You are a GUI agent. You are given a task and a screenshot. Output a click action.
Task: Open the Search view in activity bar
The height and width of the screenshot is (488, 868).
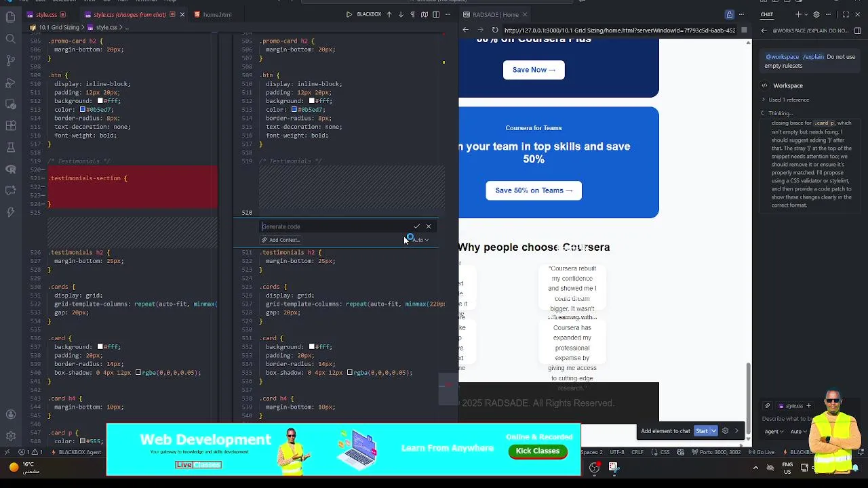10,39
